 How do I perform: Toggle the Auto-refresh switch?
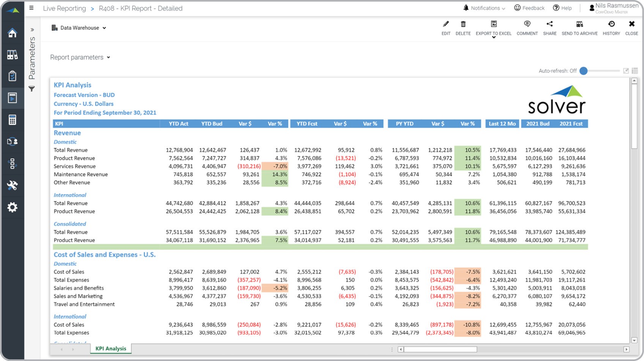[584, 71]
